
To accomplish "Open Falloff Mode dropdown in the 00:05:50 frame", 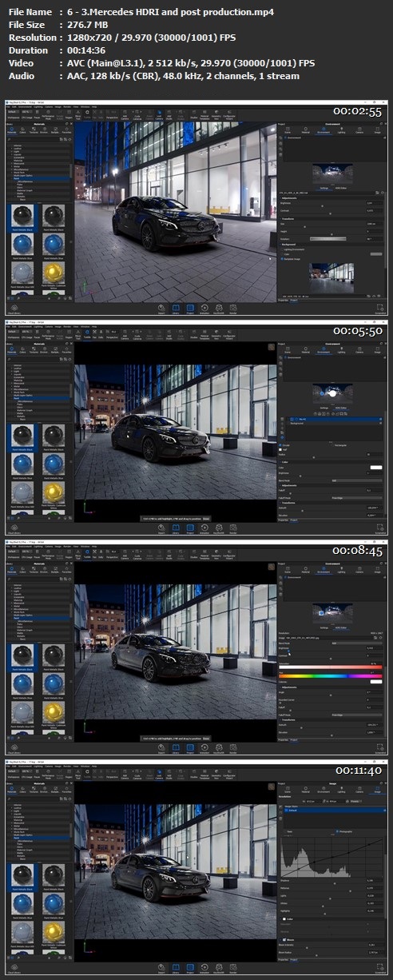I will click(357, 497).
